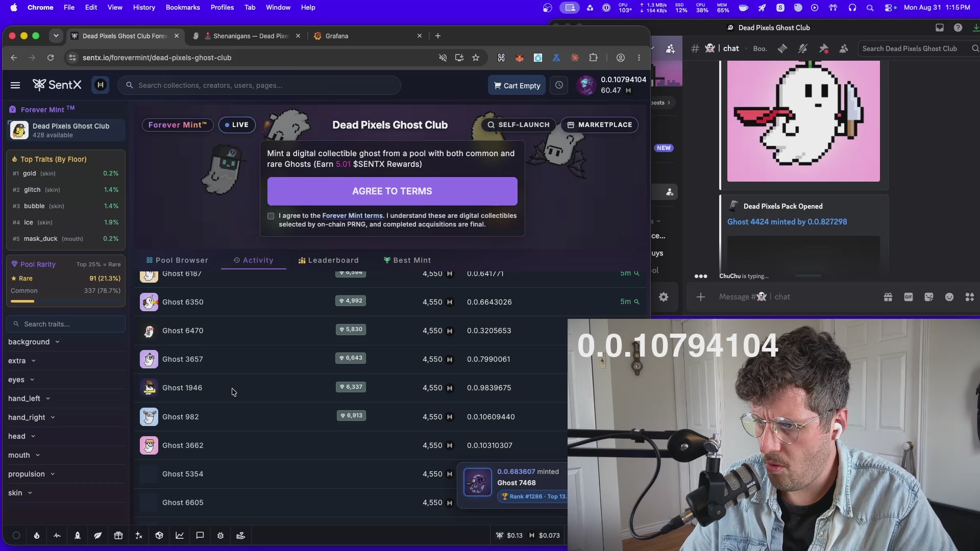Click the leaf icon in bottom toolbar
This screenshot has height=551, width=980.
[x=98, y=536]
